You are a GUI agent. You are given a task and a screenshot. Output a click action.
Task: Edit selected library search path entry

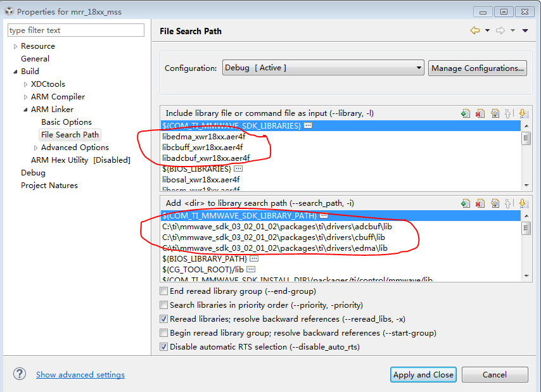tap(494, 203)
